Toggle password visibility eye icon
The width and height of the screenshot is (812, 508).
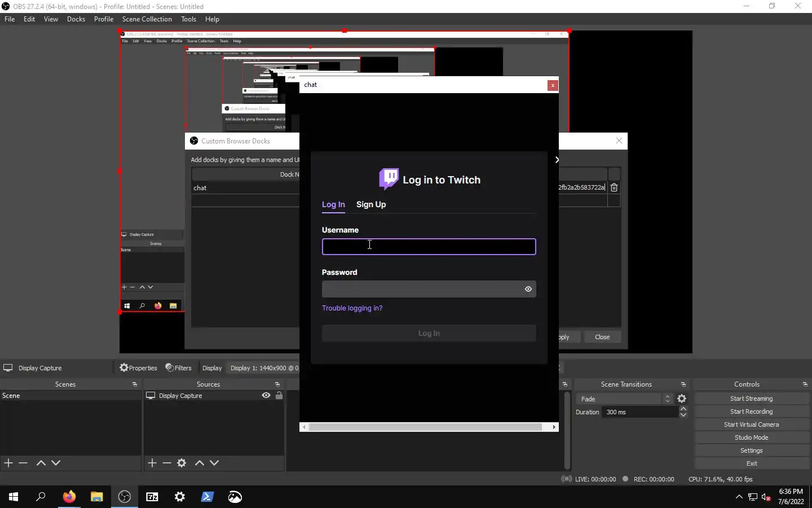(528, 289)
